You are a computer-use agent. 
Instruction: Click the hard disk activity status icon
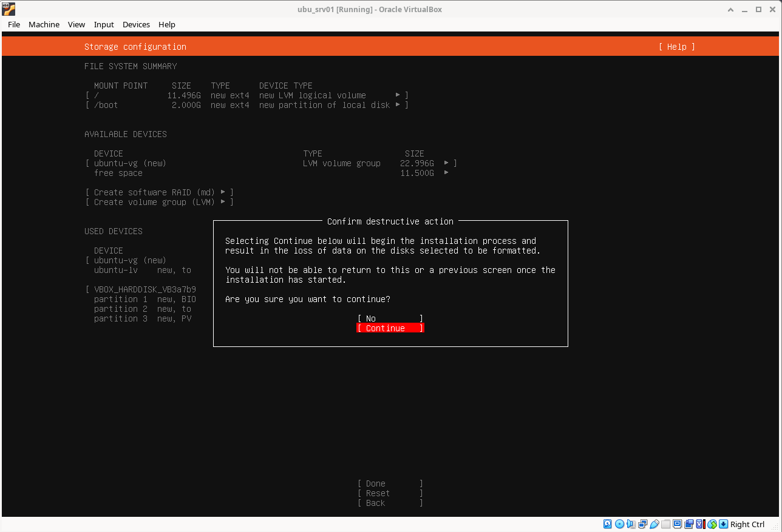(x=607, y=524)
